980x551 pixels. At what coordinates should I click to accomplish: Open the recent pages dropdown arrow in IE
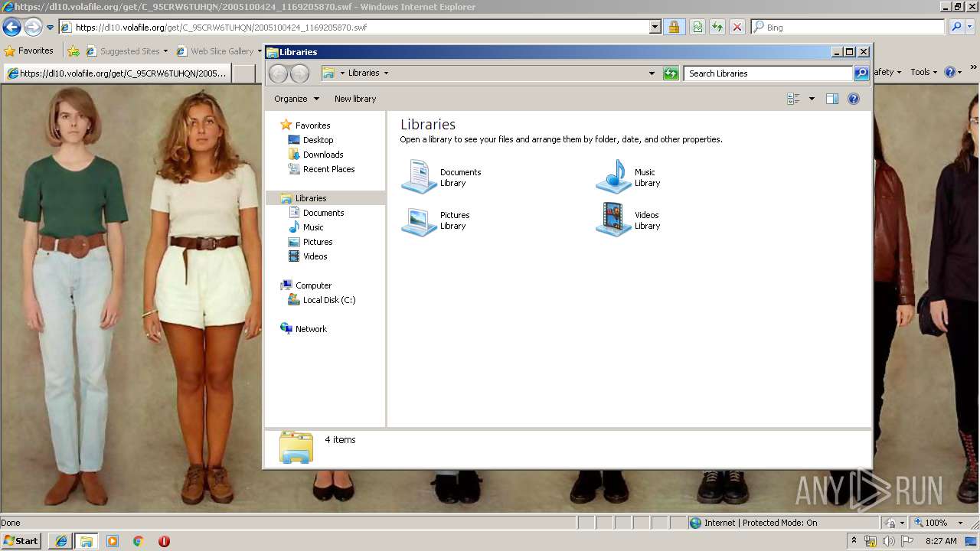(x=50, y=28)
